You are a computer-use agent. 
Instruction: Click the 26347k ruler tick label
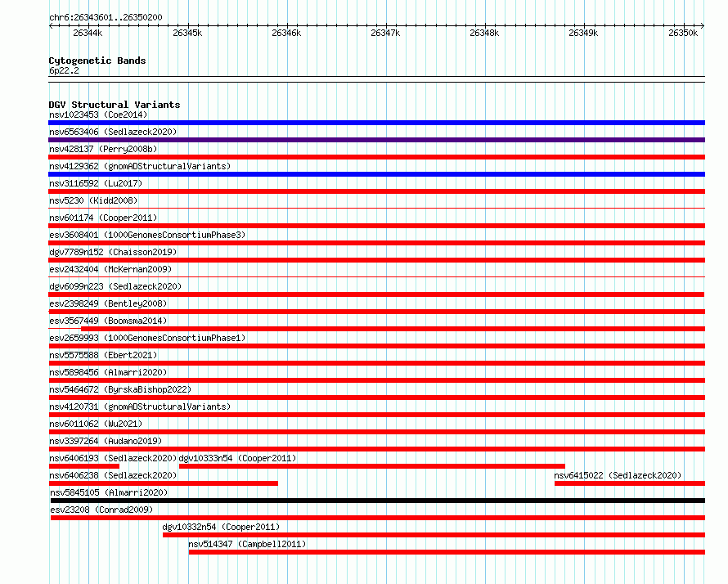pyautogui.click(x=385, y=33)
